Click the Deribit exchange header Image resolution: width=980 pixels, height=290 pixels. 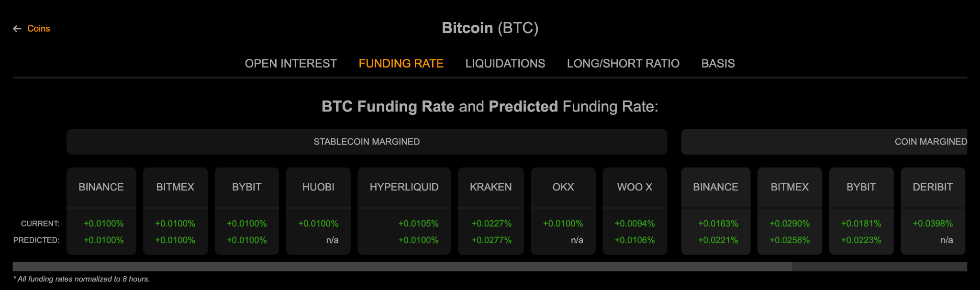[x=933, y=187]
